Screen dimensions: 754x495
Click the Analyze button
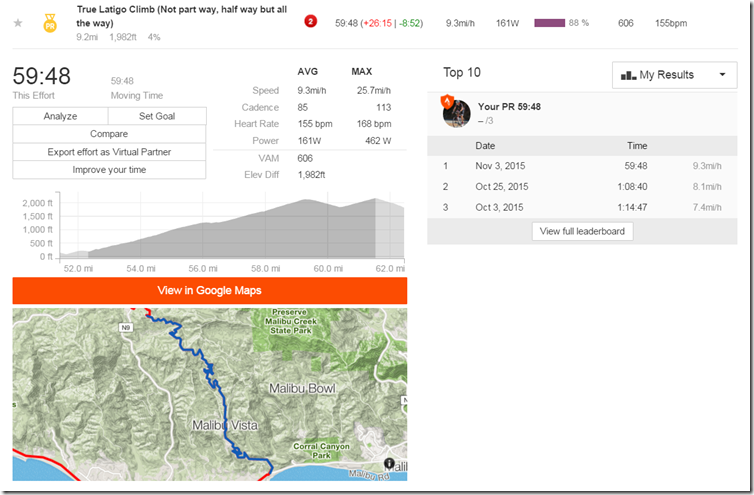pos(61,116)
